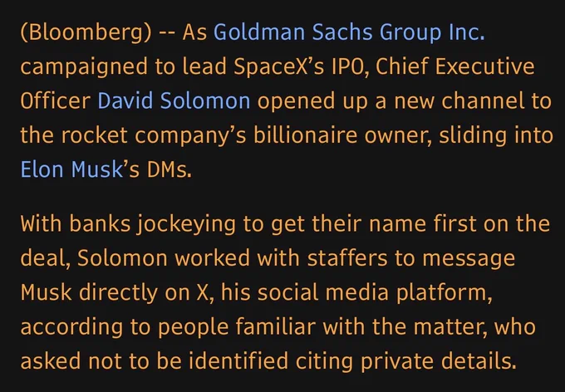Open the David Solomon link
The width and height of the screenshot is (565, 392).
click(174, 100)
